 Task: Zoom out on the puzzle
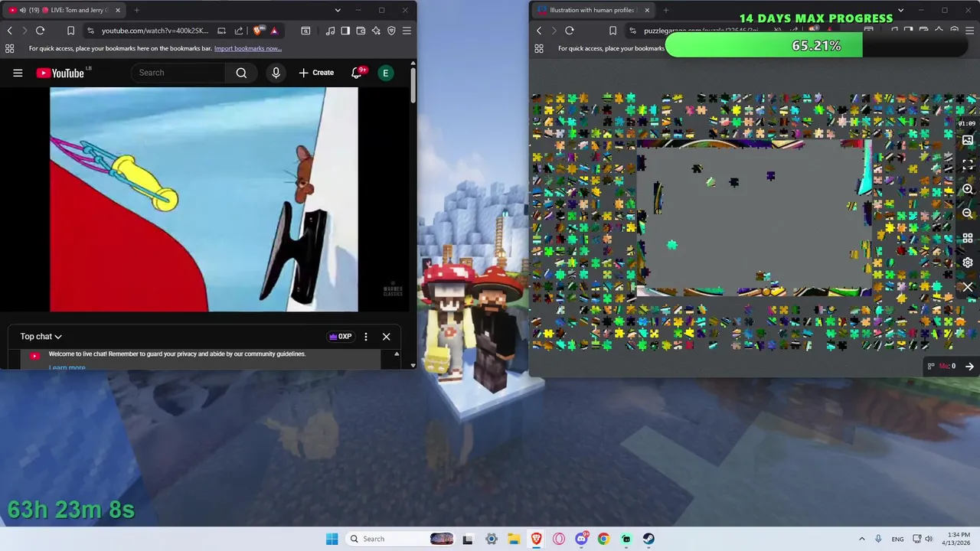(x=968, y=214)
